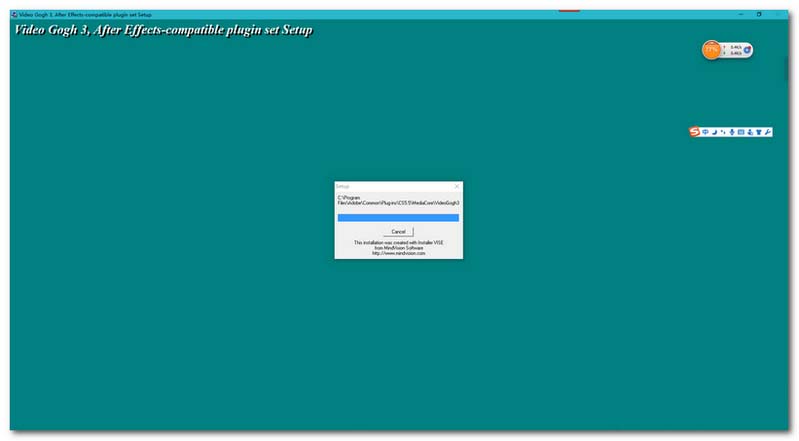Click the download speed reading on floating widget
Image resolution: width=799 pixels, height=441 pixels.
[x=736, y=53]
